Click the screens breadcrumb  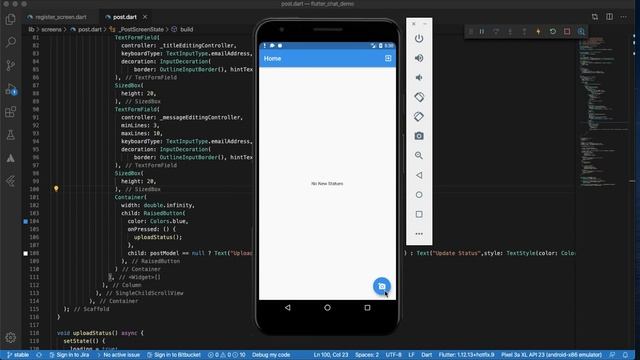(x=51, y=29)
